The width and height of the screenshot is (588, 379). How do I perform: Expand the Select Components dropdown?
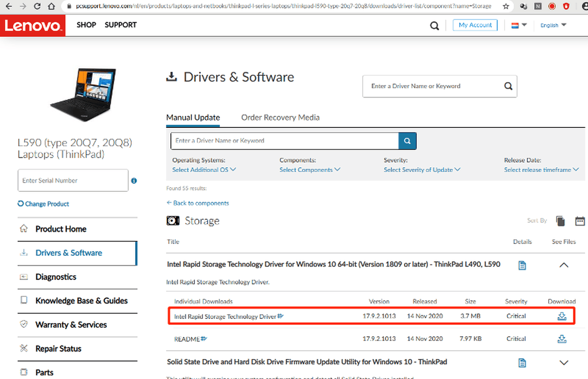(x=310, y=170)
